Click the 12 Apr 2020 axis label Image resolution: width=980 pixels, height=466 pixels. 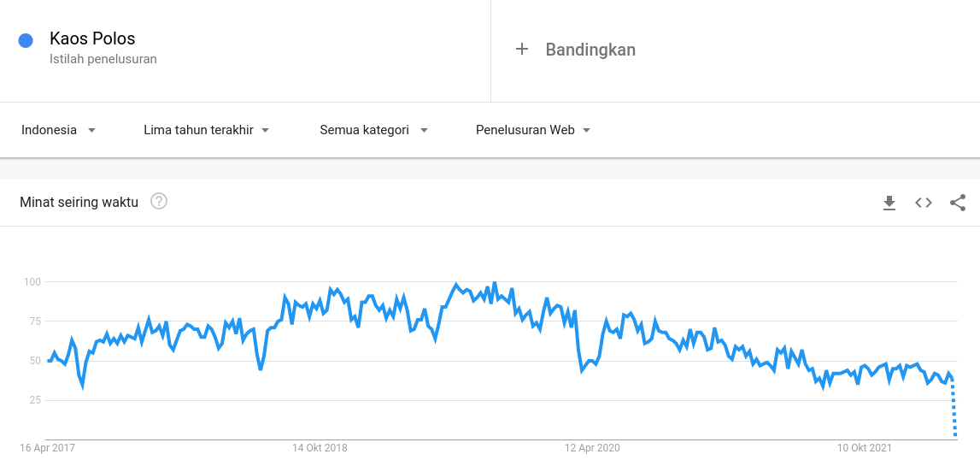point(592,448)
